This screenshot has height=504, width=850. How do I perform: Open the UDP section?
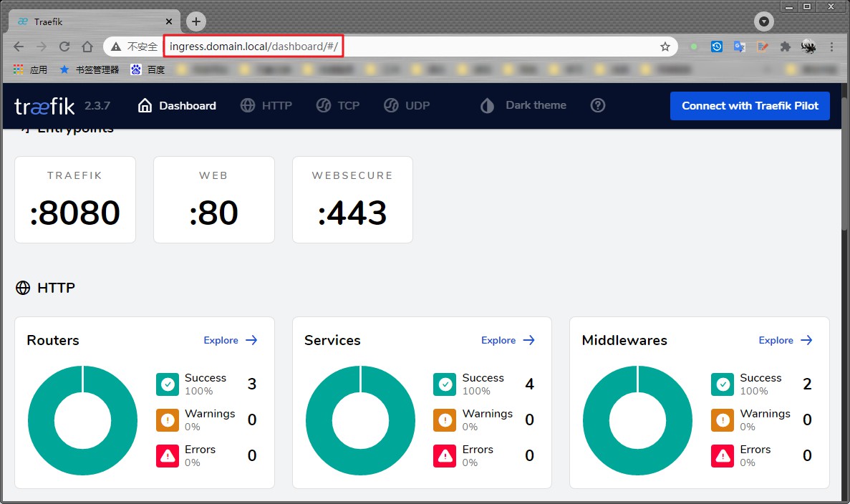tap(407, 106)
